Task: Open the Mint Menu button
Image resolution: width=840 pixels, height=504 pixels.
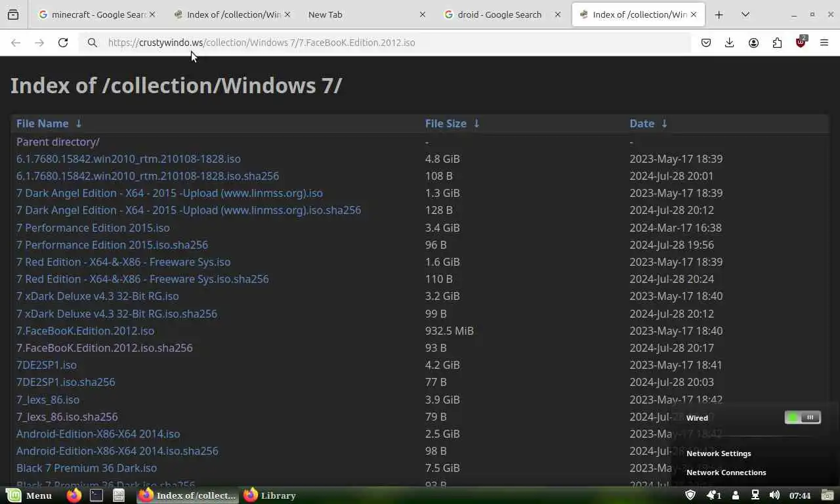Action: 30,495
